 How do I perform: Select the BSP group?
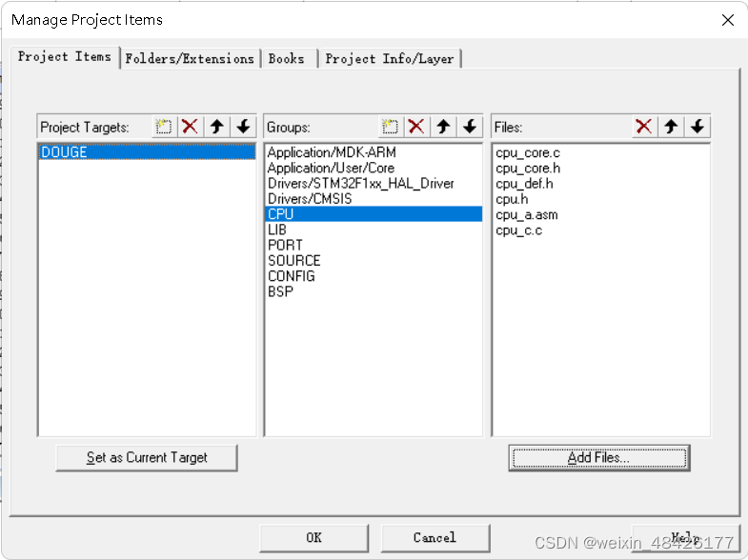pyautogui.click(x=374, y=291)
